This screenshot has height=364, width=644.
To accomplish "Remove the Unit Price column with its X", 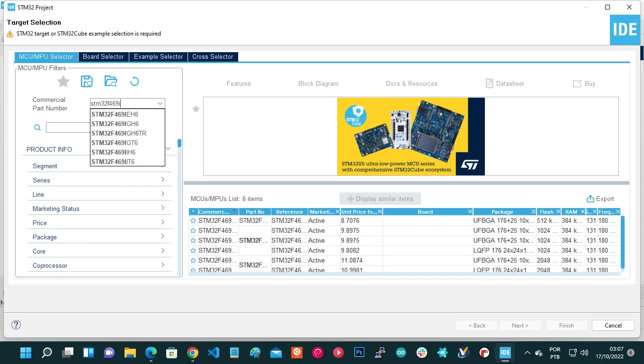I will 379,212.
